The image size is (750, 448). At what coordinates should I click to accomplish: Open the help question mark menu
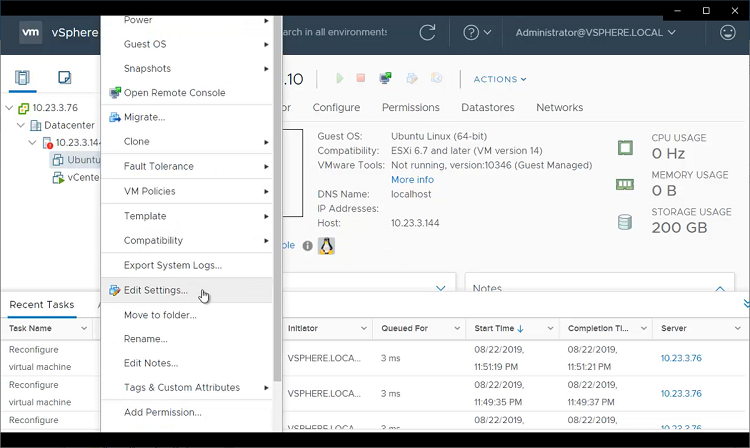click(477, 33)
